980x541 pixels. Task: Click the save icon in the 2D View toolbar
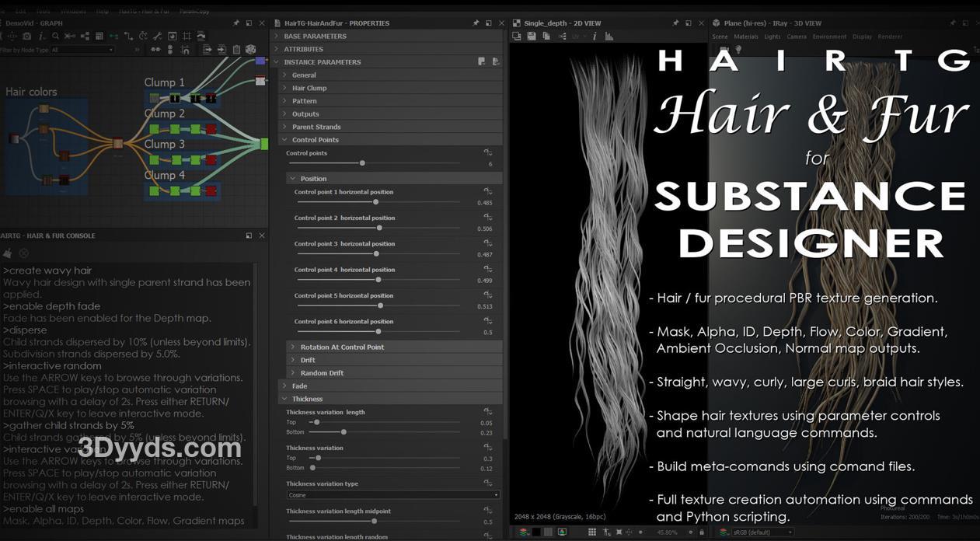[532, 37]
